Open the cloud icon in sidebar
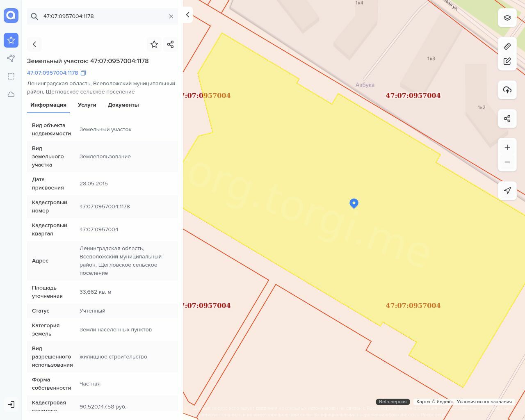 click(11, 94)
